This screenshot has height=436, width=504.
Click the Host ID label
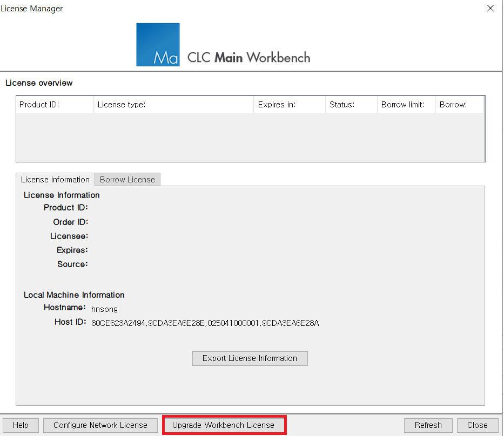(70, 322)
